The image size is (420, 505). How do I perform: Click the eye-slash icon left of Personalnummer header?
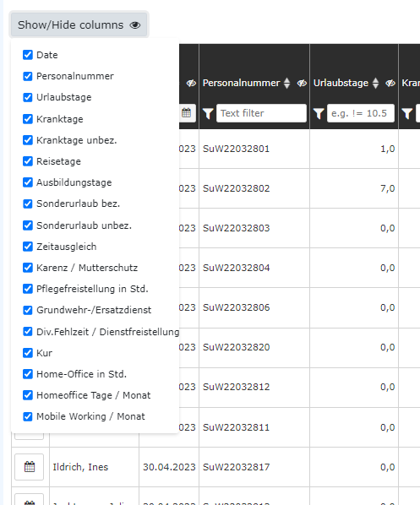[x=191, y=83]
